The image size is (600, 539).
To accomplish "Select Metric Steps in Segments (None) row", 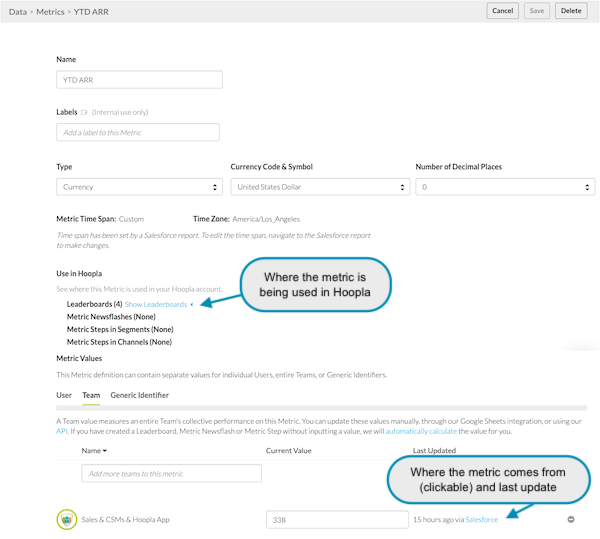I will [x=120, y=329].
